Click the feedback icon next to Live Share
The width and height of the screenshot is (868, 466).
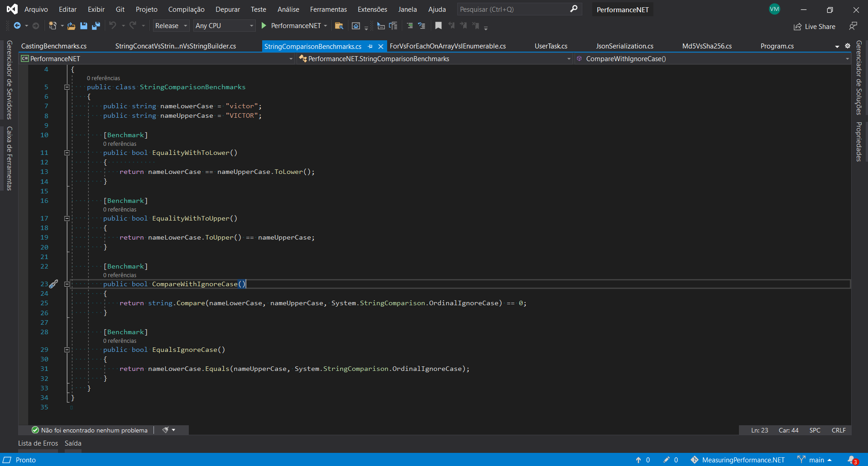[x=853, y=26]
